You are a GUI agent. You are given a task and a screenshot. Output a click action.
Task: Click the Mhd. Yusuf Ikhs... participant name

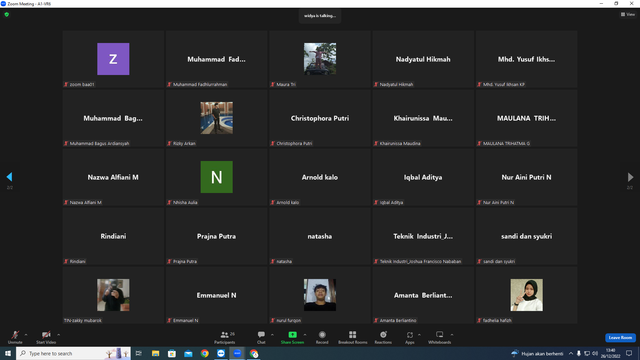click(526, 59)
